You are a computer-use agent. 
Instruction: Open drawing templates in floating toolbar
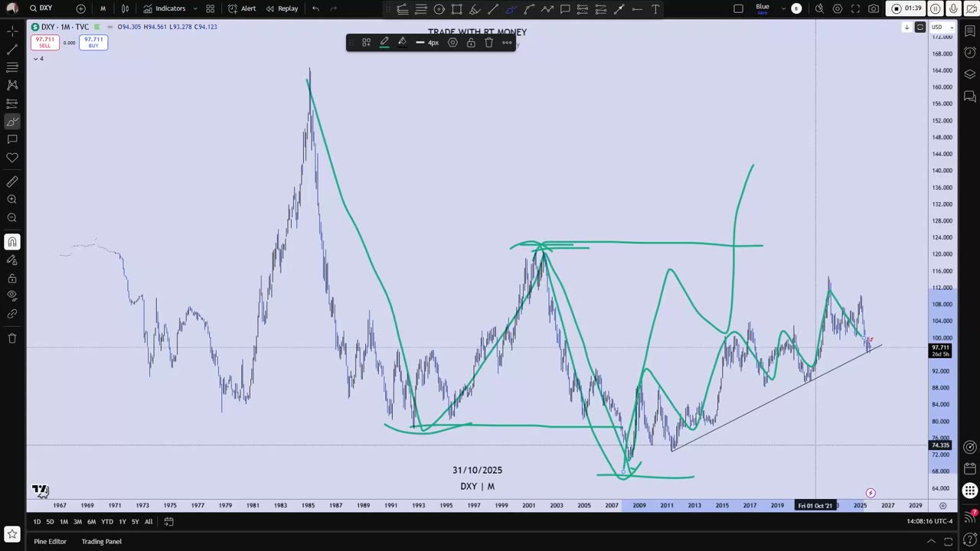[x=367, y=43]
